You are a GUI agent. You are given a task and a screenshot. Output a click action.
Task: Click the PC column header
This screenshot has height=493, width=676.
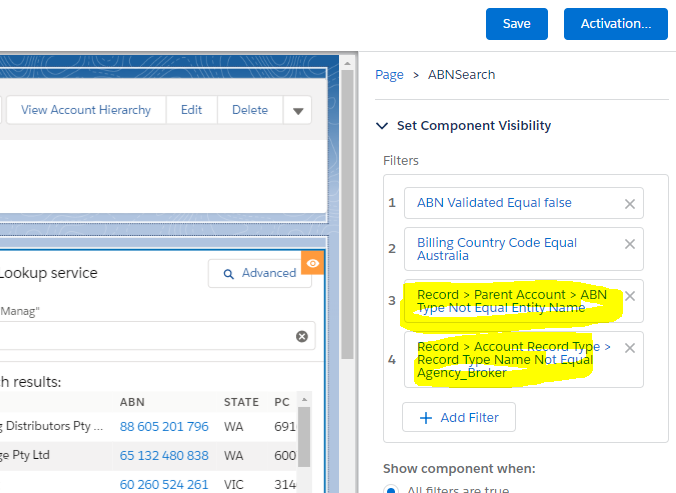282,402
